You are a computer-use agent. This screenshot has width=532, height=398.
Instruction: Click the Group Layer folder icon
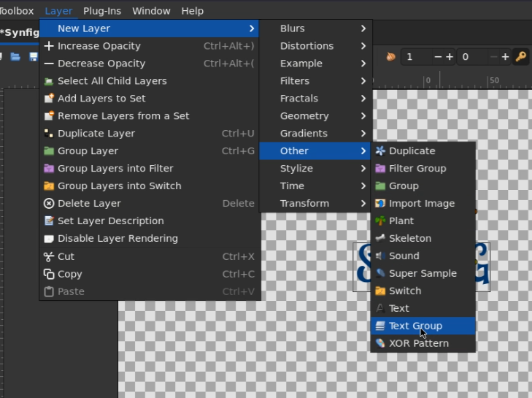pyautogui.click(x=49, y=150)
